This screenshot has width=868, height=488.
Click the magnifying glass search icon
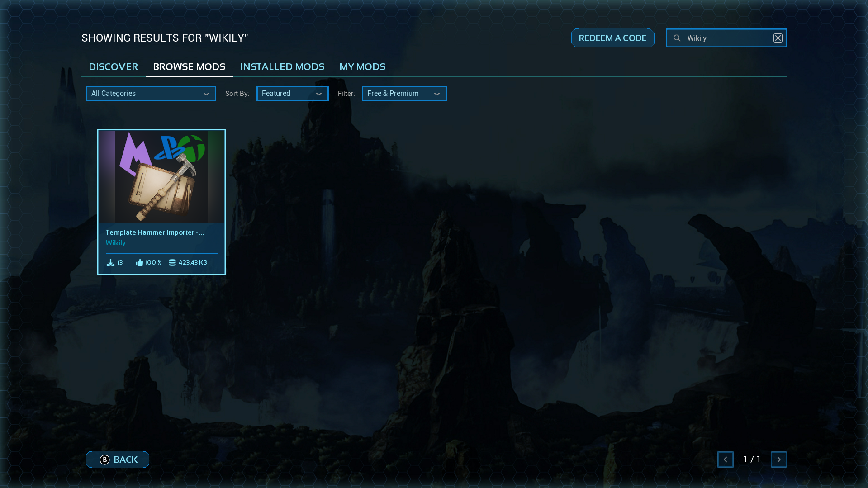point(677,38)
